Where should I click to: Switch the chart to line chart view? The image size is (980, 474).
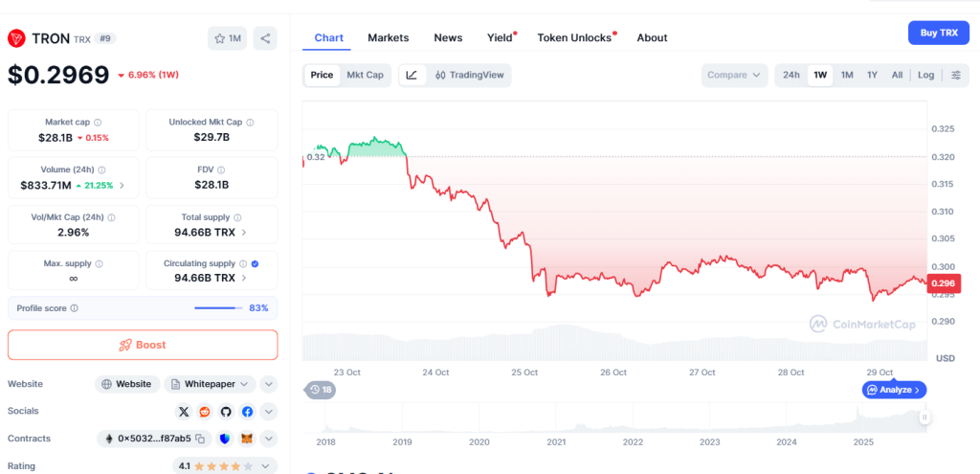(412, 75)
